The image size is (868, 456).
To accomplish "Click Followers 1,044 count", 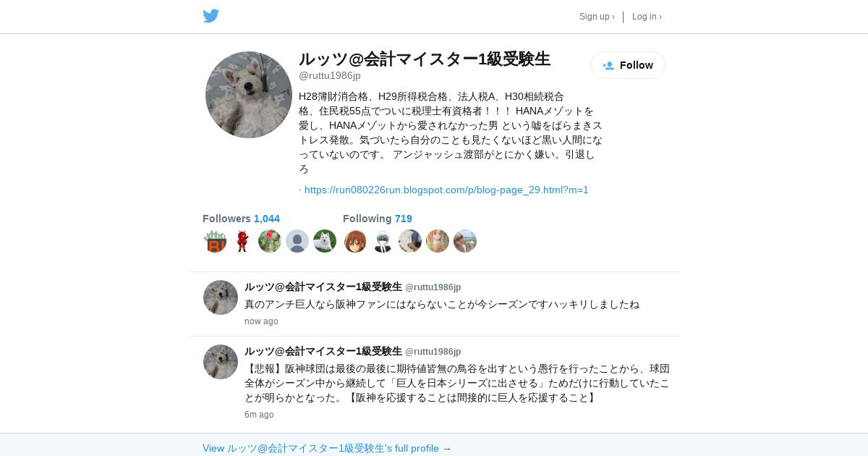I will click(x=241, y=219).
